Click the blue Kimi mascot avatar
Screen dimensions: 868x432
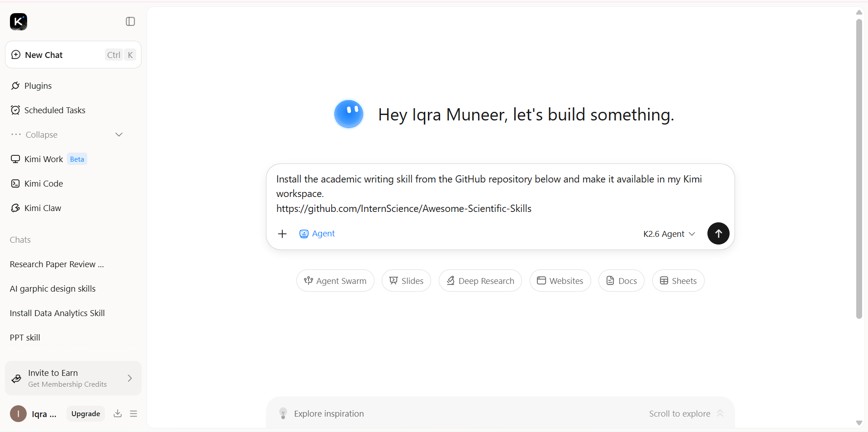pyautogui.click(x=348, y=114)
